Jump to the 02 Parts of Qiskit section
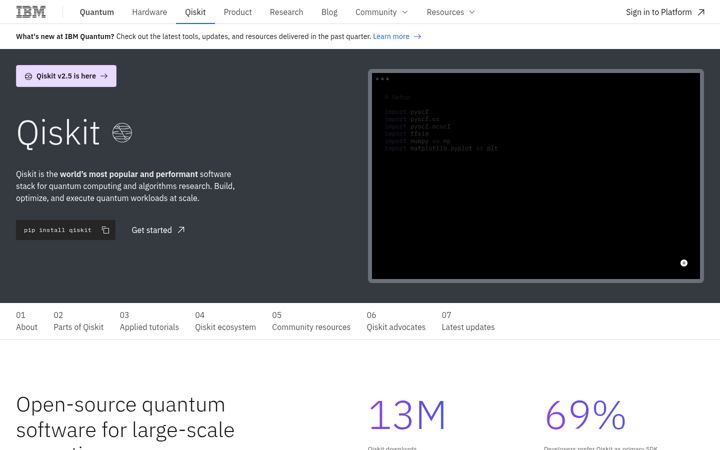The height and width of the screenshot is (450, 720). click(x=79, y=321)
